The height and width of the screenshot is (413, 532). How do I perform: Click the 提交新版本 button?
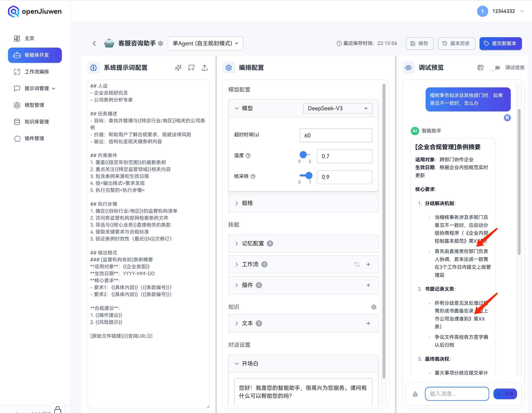pyautogui.click(x=500, y=43)
